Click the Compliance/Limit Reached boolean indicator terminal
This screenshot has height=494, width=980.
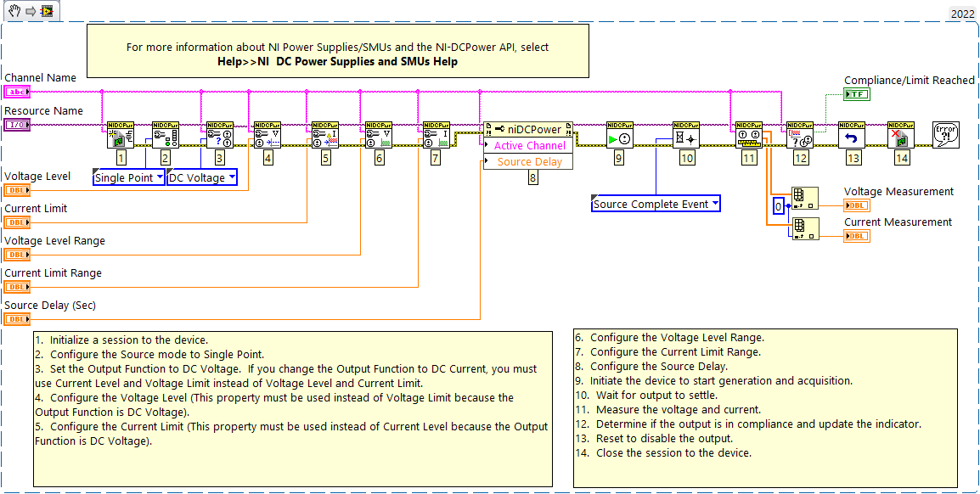(x=857, y=94)
